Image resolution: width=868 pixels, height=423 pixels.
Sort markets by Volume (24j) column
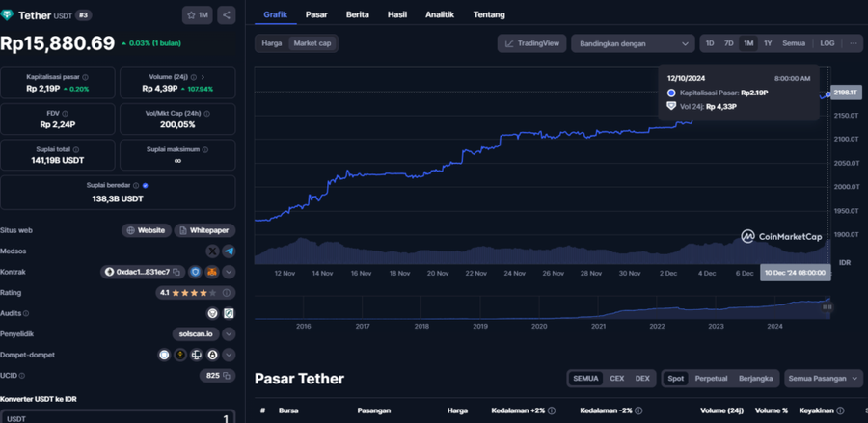click(x=721, y=410)
